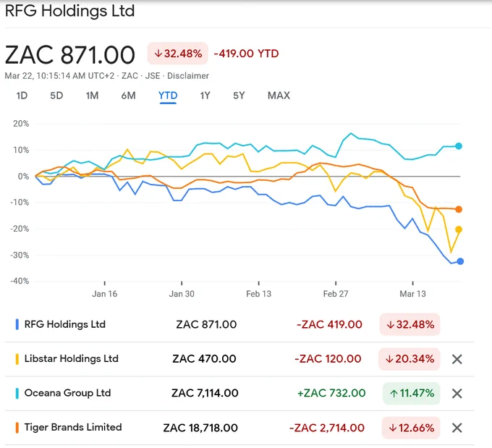Switch to the 1M range tab
The height and width of the screenshot is (448, 492).
(93, 96)
